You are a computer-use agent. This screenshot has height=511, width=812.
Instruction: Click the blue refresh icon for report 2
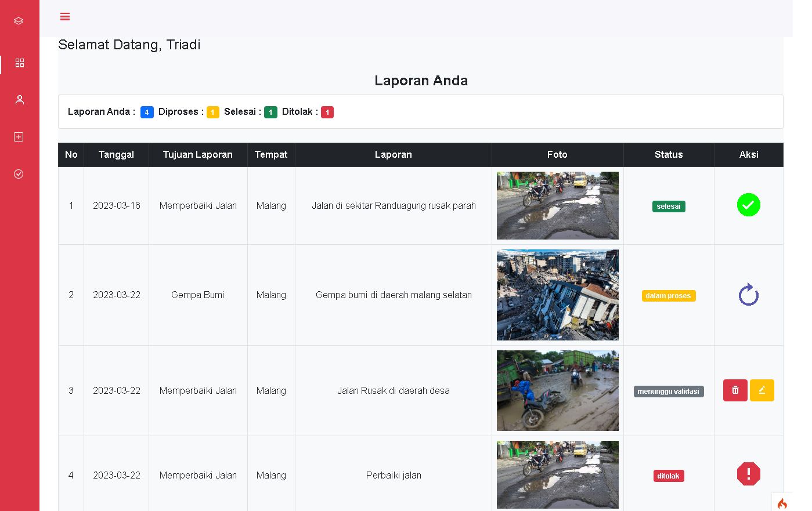(748, 295)
